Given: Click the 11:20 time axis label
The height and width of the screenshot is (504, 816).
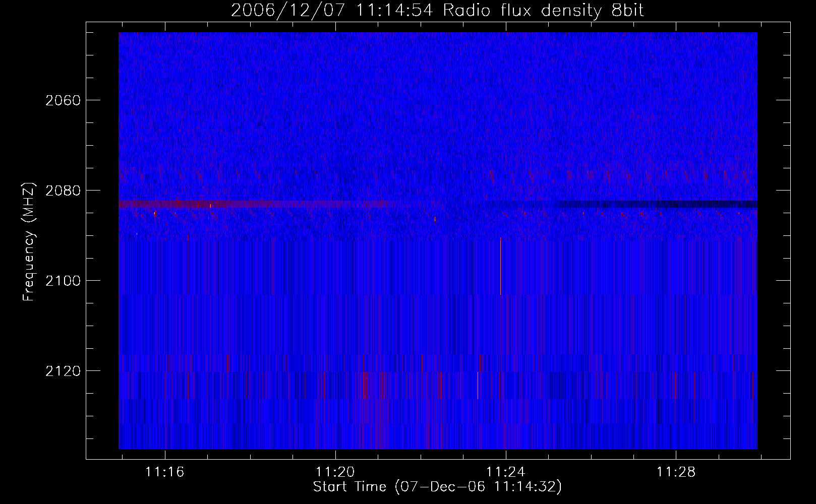Looking at the screenshot, I should click(335, 472).
